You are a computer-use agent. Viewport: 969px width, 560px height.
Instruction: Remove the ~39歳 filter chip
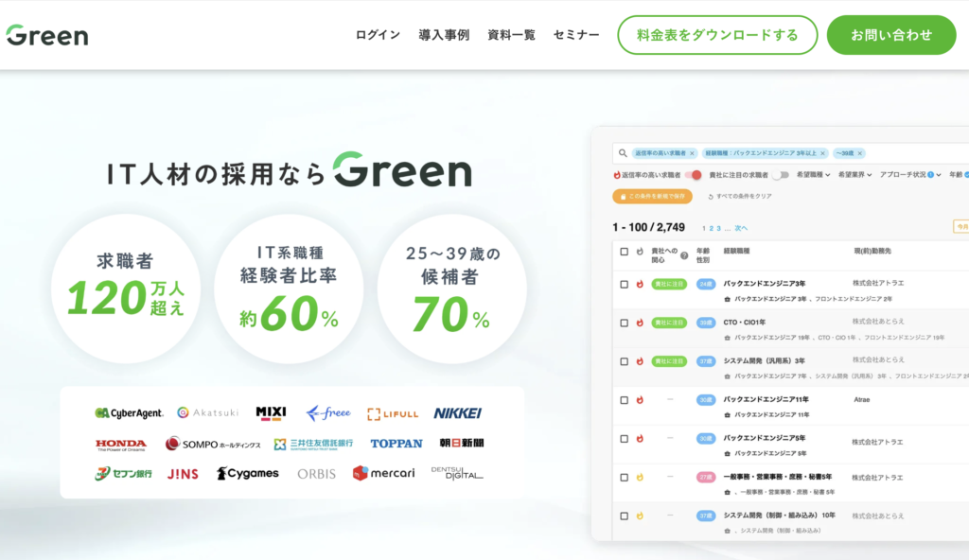[859, 153]
